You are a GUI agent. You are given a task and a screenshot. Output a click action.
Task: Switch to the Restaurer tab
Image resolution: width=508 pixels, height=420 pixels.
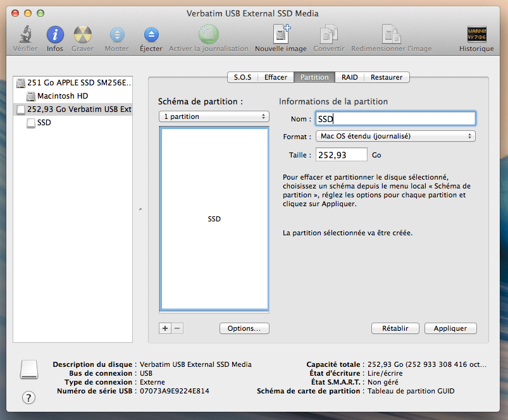click(387, 77)
